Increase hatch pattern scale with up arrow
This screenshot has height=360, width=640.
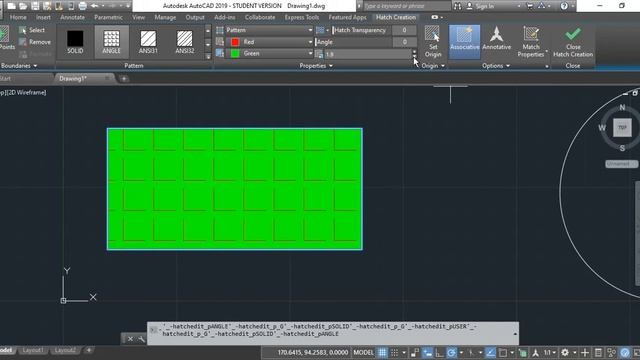[414, 51]
